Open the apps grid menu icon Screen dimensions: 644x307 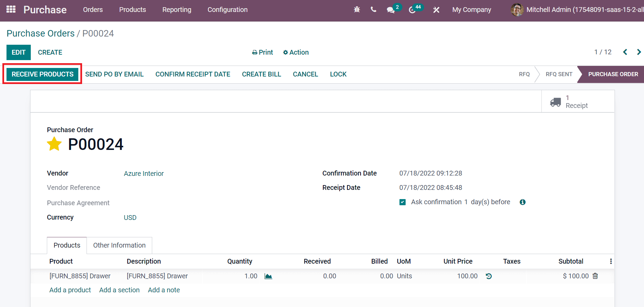(x=11, y=9)
